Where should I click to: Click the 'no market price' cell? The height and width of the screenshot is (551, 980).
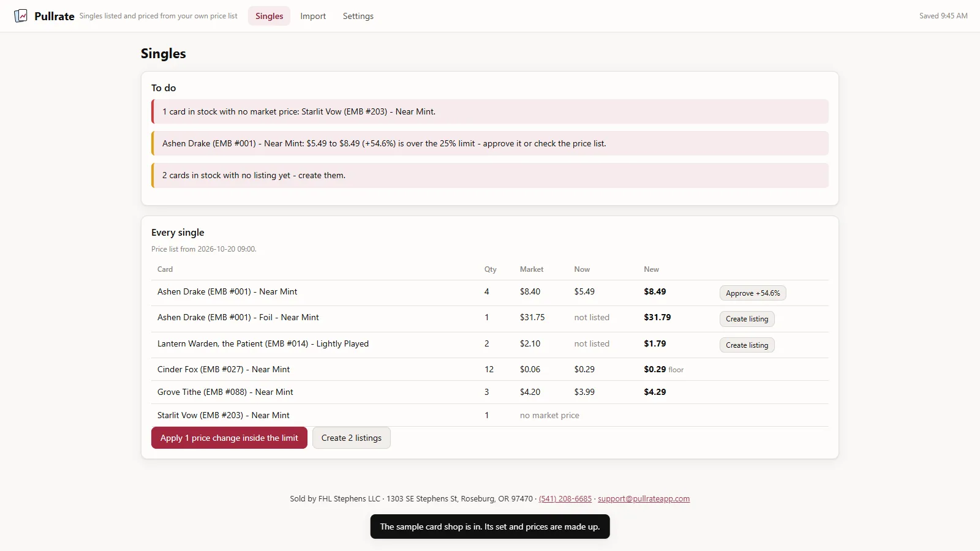pos(549,415)
